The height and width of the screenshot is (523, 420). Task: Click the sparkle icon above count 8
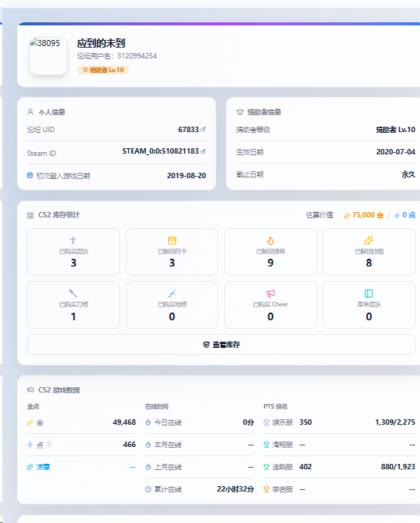(369, 240)
